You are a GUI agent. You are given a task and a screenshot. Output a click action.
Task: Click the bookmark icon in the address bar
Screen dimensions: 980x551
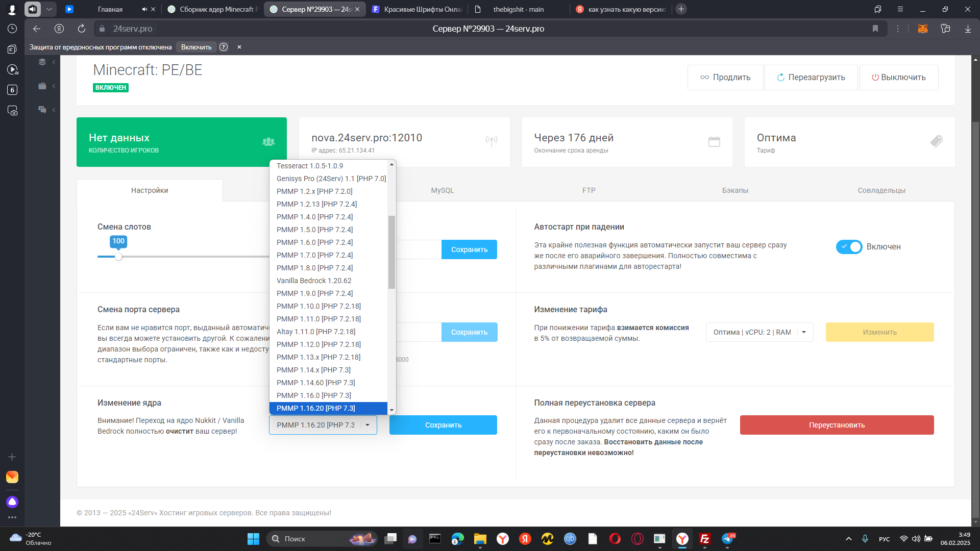pos(875,29)
